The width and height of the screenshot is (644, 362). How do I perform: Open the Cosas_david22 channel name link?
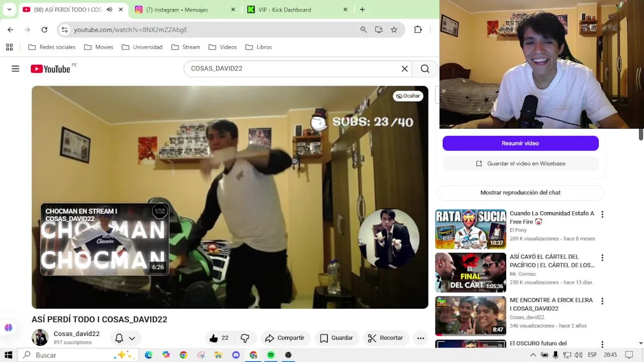tap(76, 334)
